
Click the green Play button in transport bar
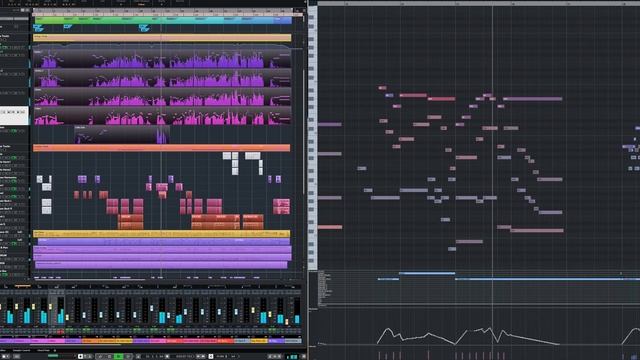(119, 356)
